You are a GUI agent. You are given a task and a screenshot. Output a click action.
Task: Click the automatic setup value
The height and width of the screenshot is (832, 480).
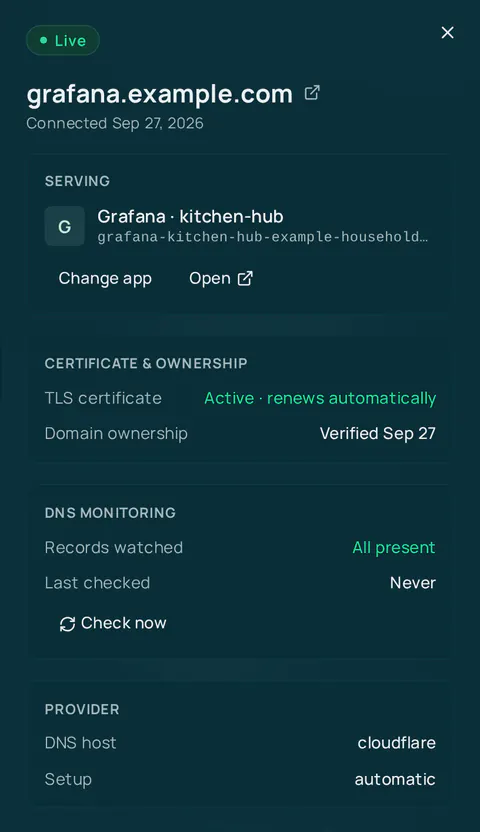coord(395,779)
